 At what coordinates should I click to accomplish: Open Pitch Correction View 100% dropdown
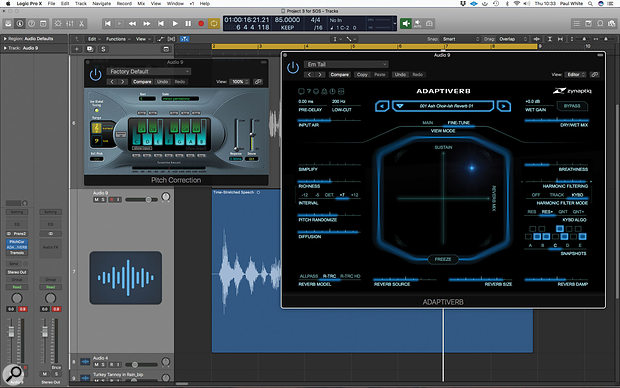[x=240, y=82]
